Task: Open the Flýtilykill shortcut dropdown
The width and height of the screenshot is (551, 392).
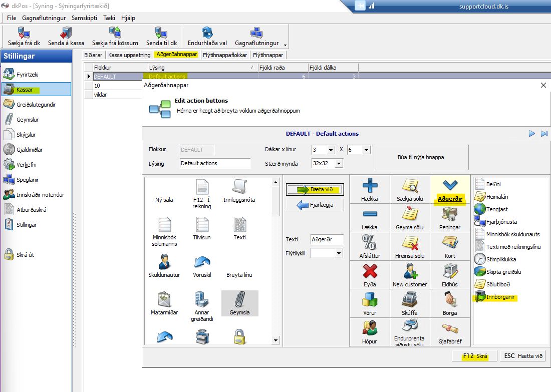Action: (339, 253)
